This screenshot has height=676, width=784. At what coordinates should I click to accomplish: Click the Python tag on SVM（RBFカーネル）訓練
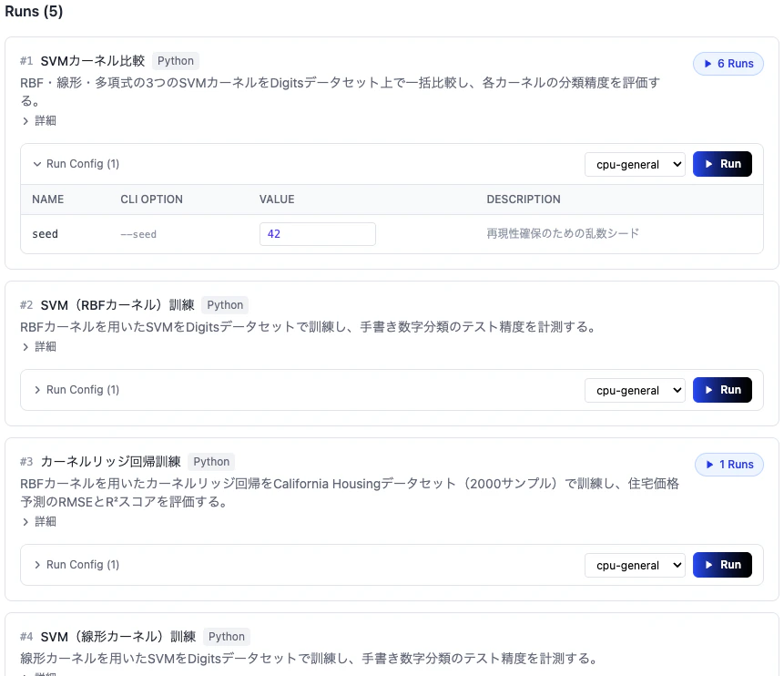(225, 305)
